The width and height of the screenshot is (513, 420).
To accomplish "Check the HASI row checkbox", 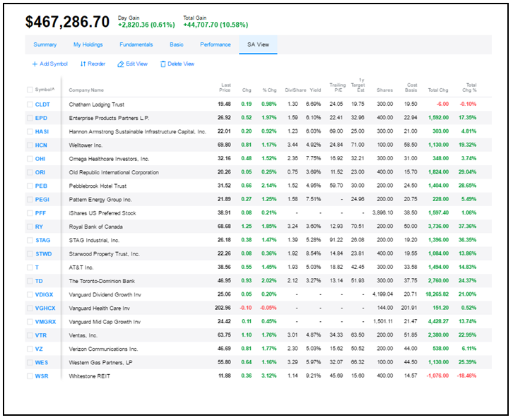I will click(x=30, y=132).
